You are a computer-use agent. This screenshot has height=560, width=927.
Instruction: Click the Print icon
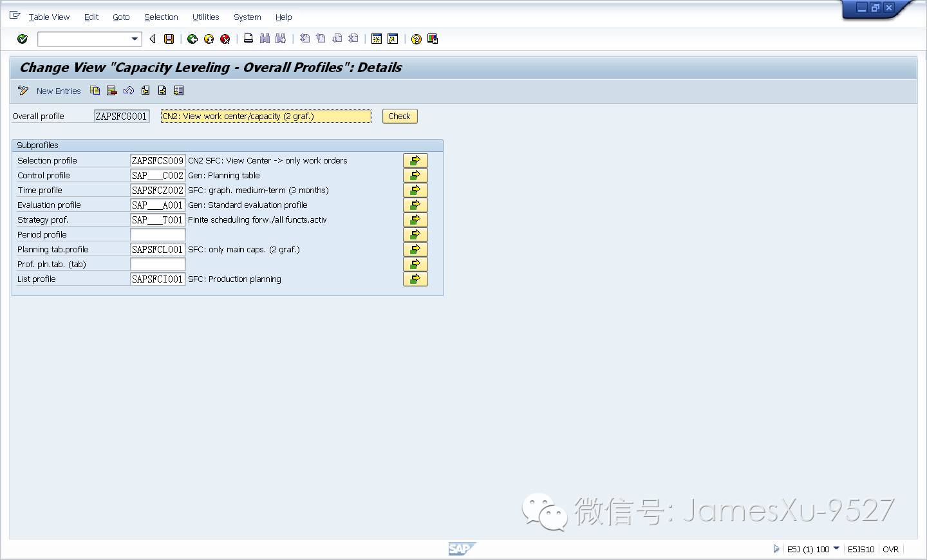(x=248, y=39)
